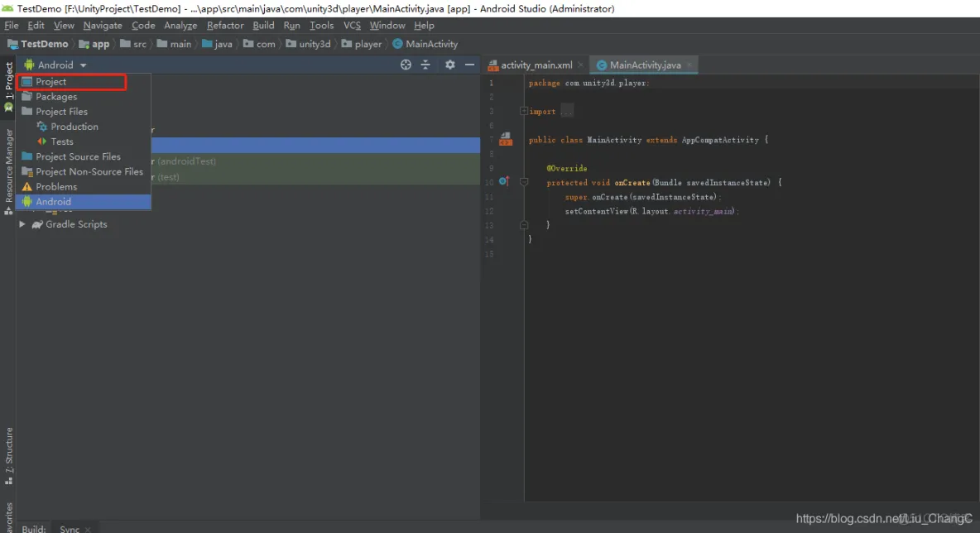Click locate current file target icon
The height and width of the screenshot is (533, 980).
(x=406, y=65)
